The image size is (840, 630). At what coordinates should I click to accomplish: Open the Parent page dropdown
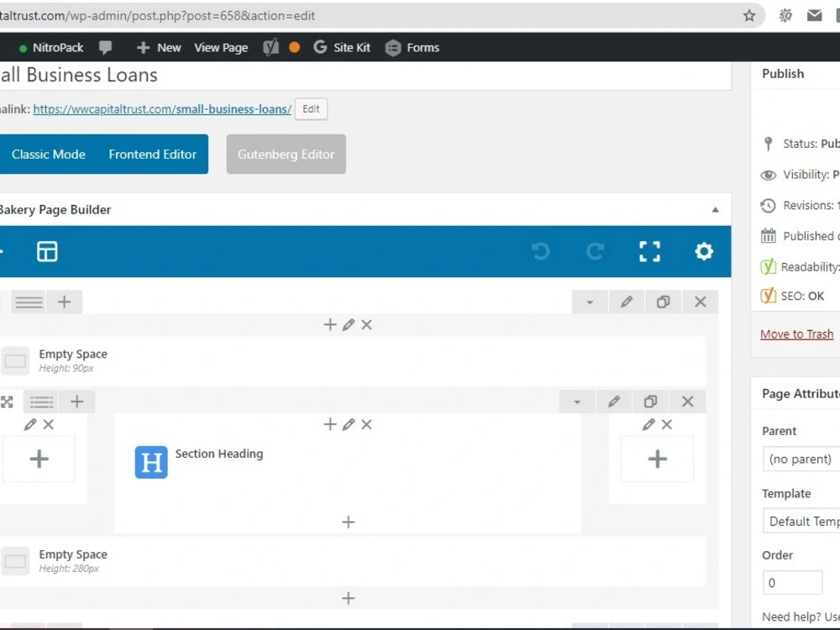click(801, 459)
